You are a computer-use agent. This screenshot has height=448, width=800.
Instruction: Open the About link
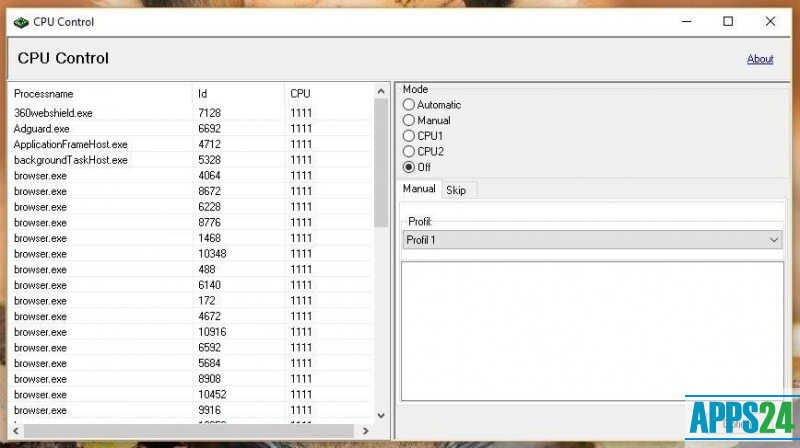[x=760, y=59]
